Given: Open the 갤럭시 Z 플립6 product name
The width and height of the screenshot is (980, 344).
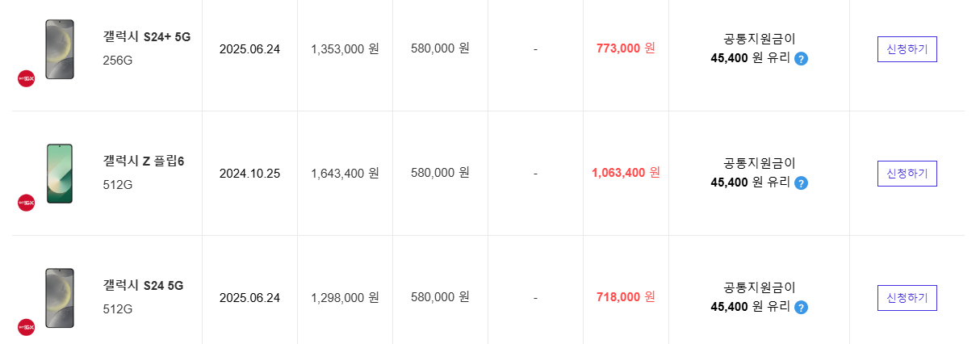Looking at the screenshot, I should (144, 161).
